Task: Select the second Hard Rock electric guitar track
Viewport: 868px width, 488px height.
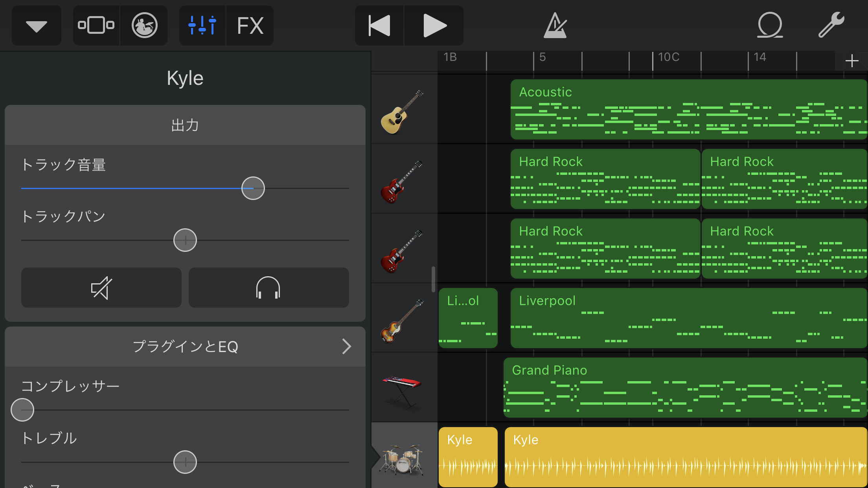Action: click(x=403, y=251)
